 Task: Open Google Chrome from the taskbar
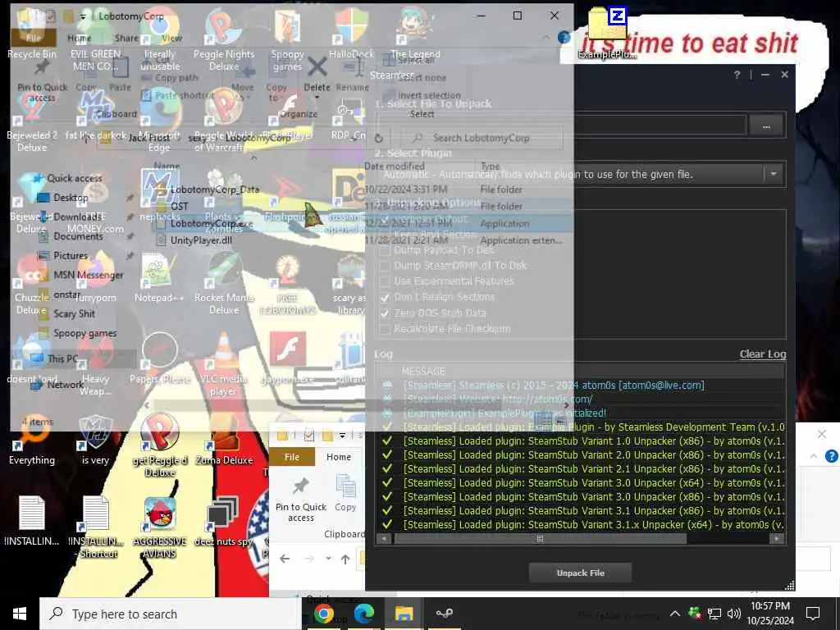pos(323,614)
